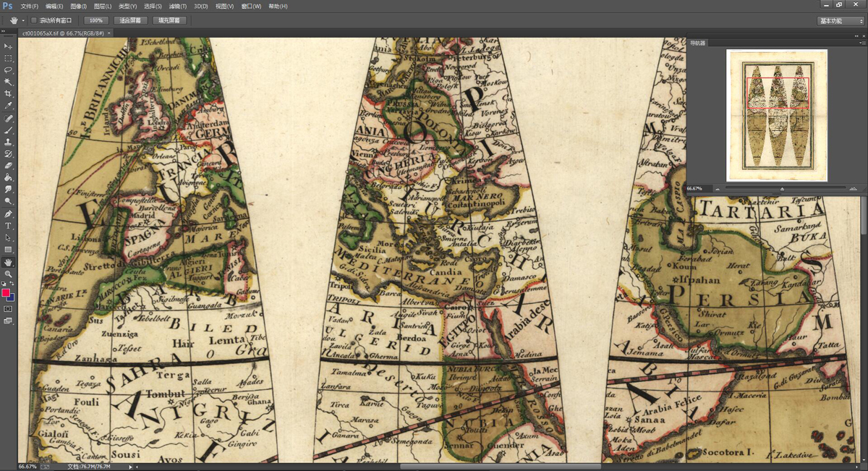Click the 100% zoom button
The image size is (868, 471).
(x=95, y=20)
